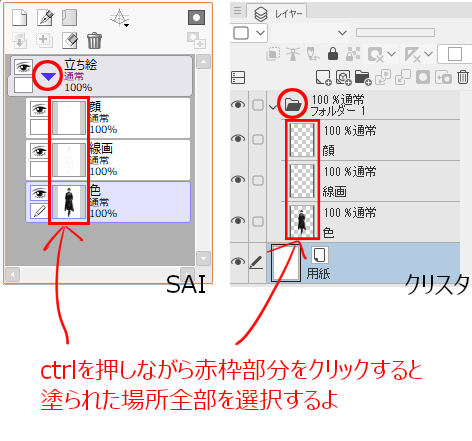Toggle two-pane layer view icon
Viewport: 472px width, 441px height.
click(x=238, y=78)
